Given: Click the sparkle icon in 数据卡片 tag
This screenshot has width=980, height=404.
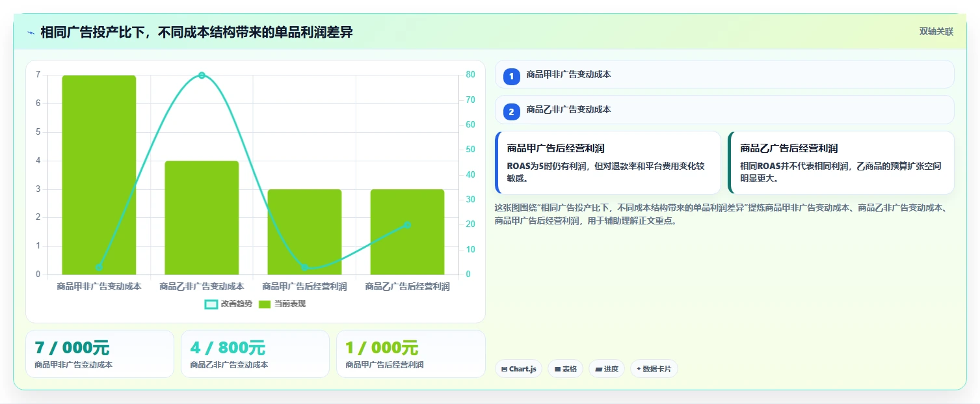Looking at the screenshot, I should tap(639, 369).
